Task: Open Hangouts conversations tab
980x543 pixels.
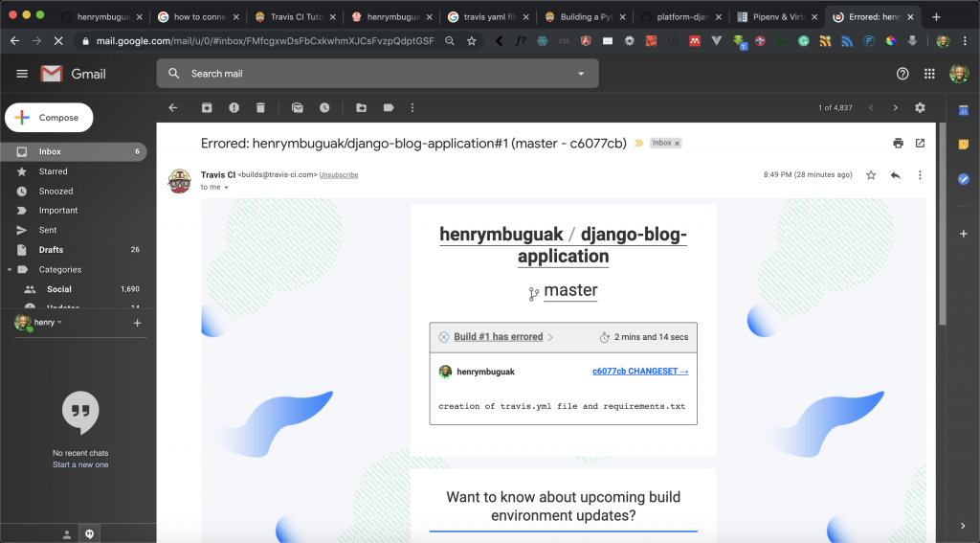Action: coord(89,534)
